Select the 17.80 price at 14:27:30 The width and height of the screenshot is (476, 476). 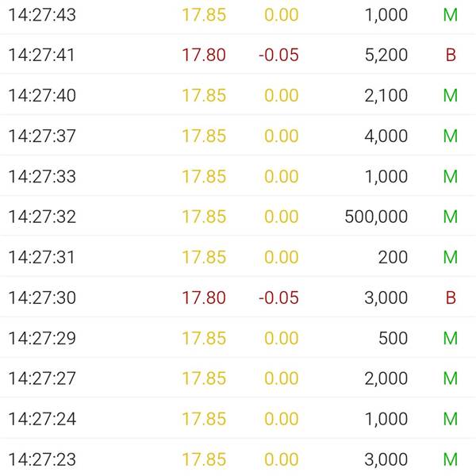point(204,297)
